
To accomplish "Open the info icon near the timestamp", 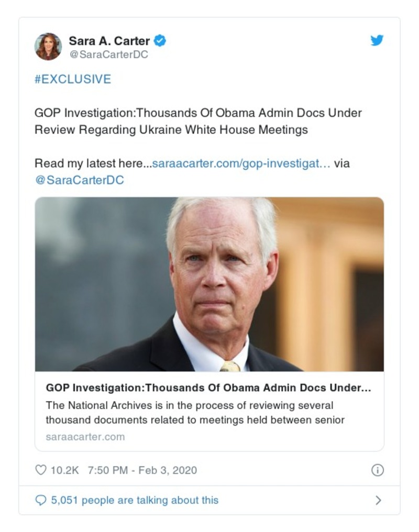I will [x=378, y=470].
